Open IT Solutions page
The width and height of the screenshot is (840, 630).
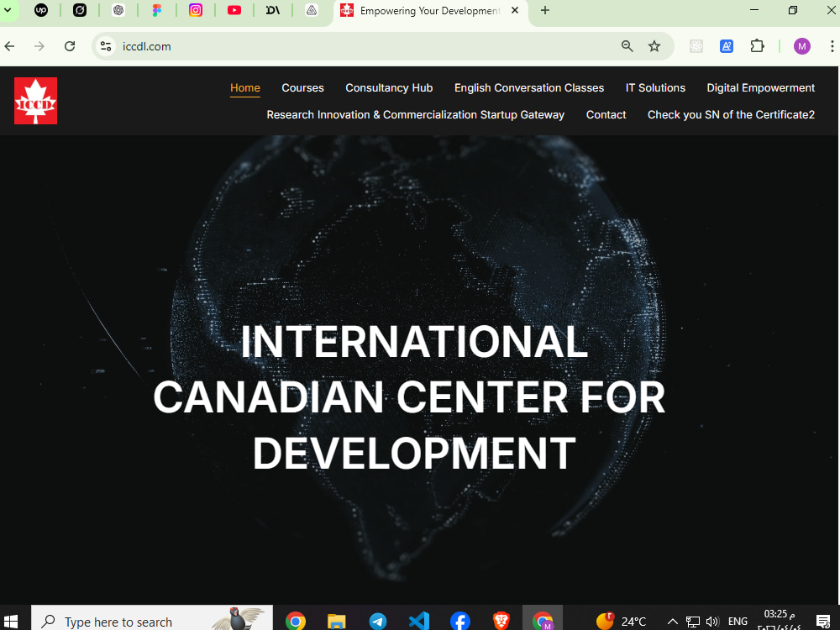click(x=655, y=88)
